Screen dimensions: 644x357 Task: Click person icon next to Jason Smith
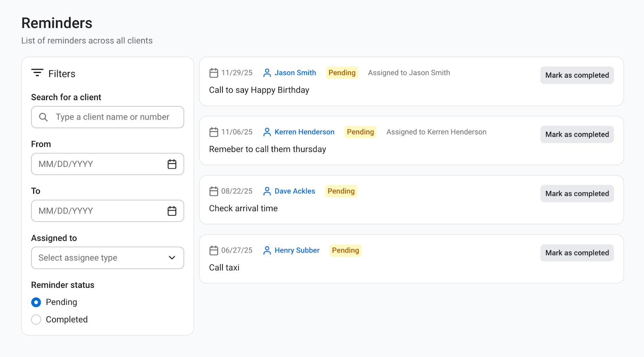click(267, 73)
